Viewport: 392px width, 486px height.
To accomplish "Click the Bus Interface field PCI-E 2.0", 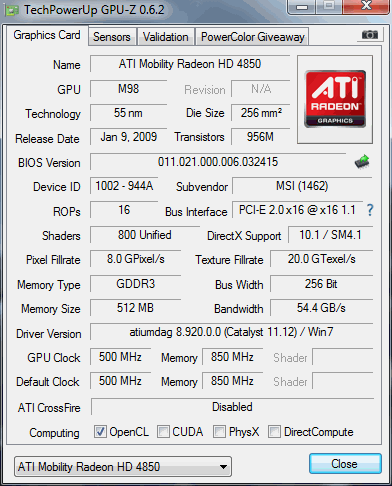I will [297, 210].
